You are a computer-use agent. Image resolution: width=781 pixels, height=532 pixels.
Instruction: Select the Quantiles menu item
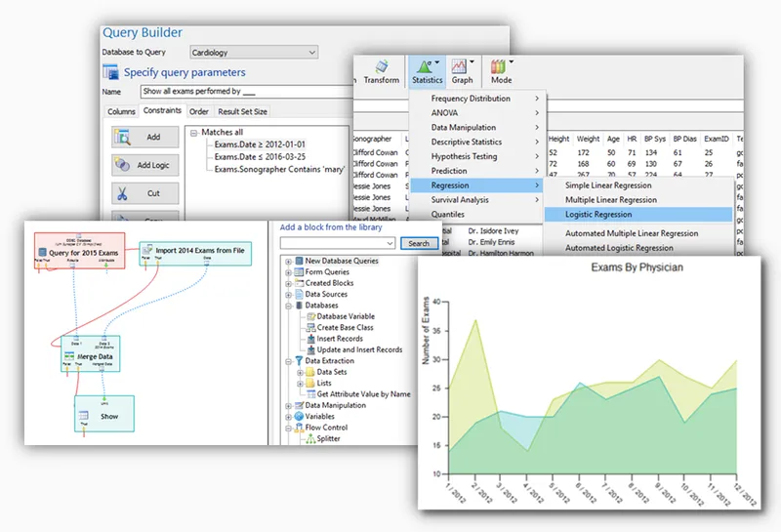477,214
